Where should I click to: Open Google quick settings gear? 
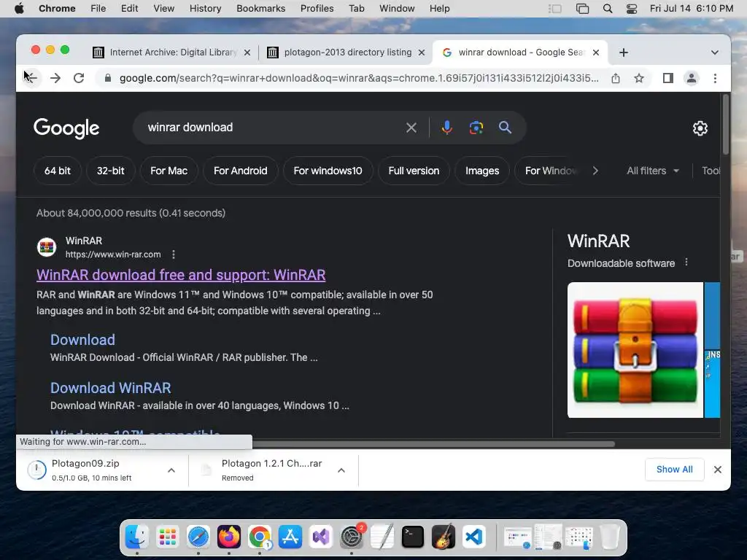[700, 128]
